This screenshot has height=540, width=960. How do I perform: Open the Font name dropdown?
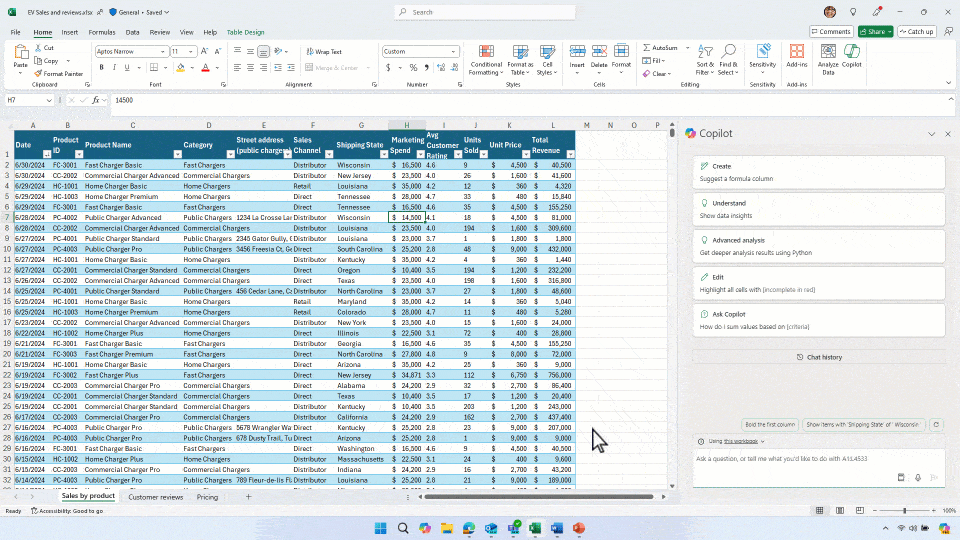tap(162, 52)
